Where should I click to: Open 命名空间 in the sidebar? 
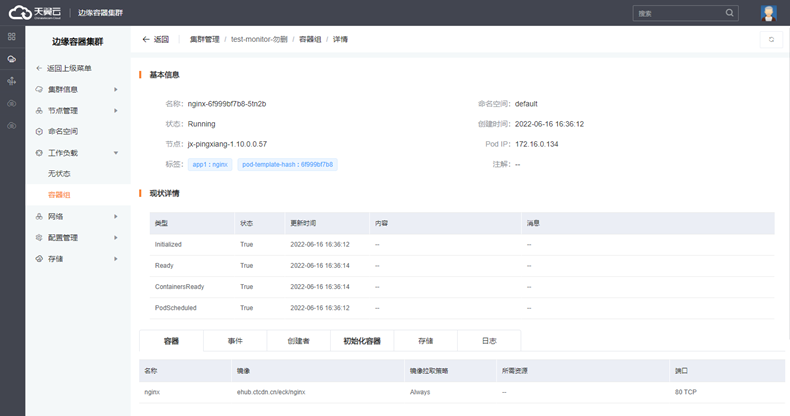(62, 131)
